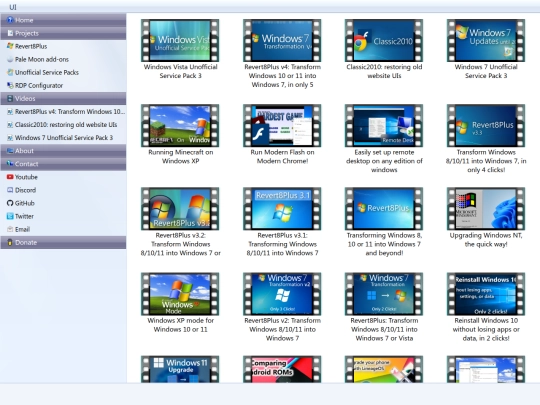Click the video file icon beside Classic2010 sidebar entry

(x=10, y=125)
